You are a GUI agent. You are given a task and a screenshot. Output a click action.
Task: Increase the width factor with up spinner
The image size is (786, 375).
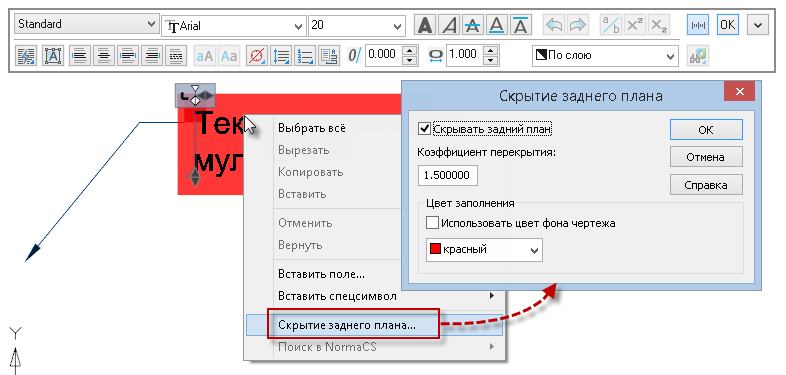coord(492,50)
